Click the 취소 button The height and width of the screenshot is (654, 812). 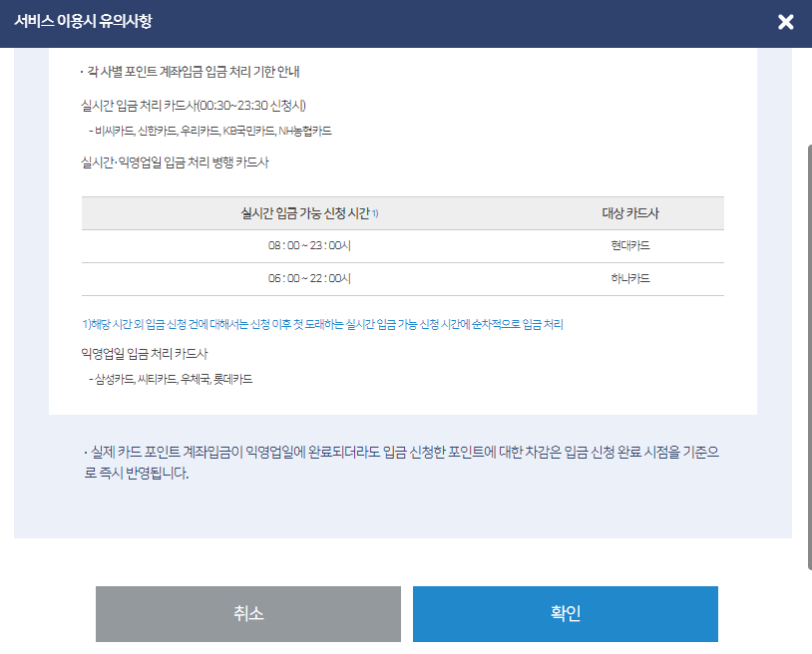point(248,614)
